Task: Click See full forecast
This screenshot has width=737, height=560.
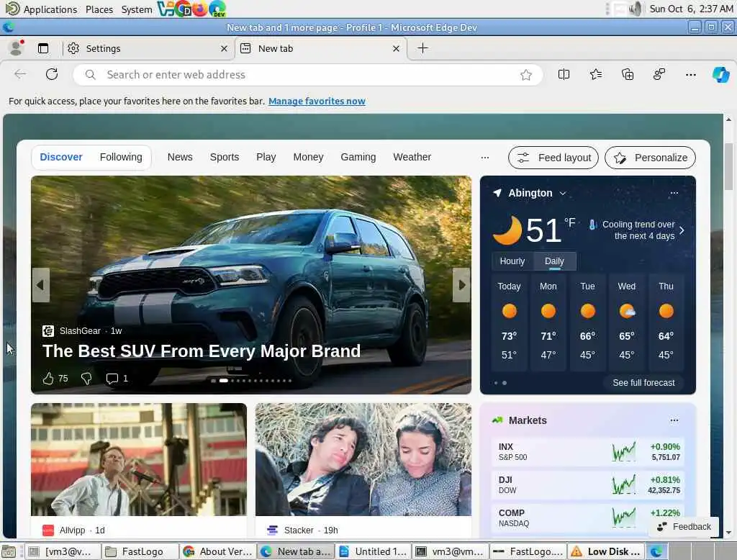Action: coord(643,383)
